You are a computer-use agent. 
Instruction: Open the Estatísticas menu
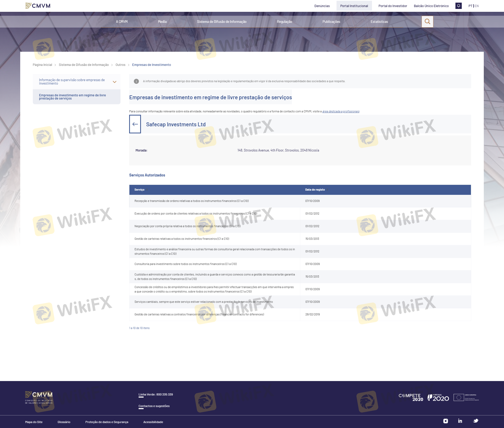click(379, 22)
